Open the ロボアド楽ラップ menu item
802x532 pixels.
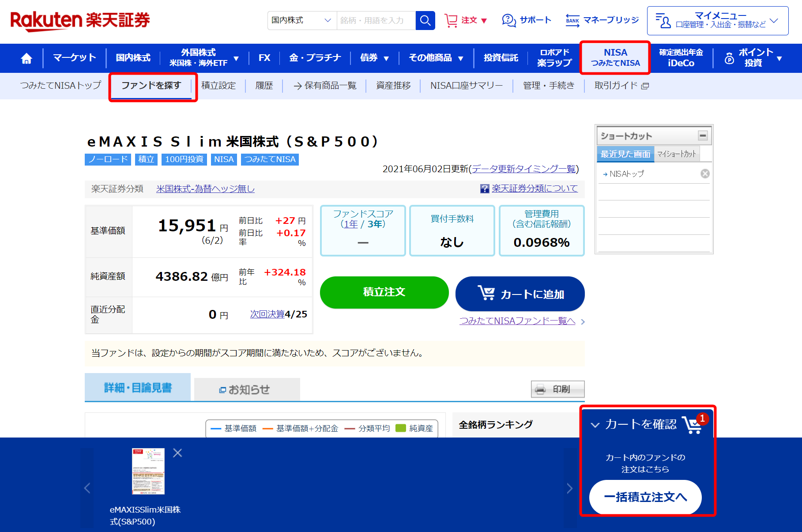pos(554,58)
